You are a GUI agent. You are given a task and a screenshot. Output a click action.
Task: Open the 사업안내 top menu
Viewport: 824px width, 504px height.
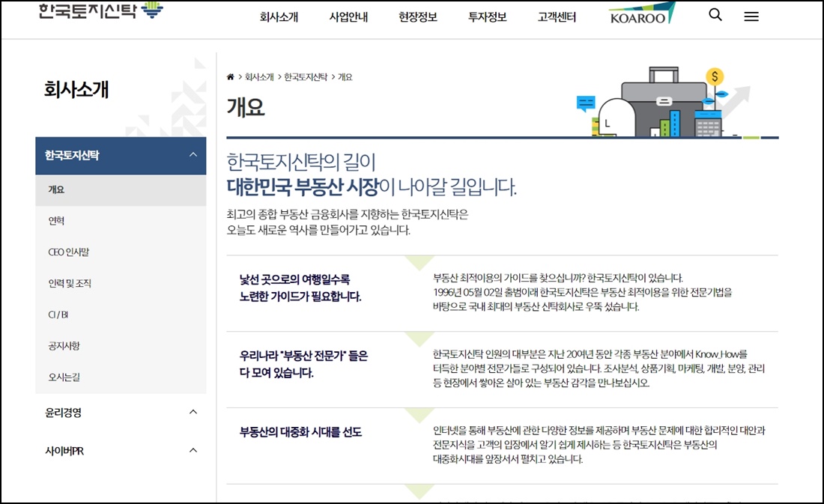348,17
